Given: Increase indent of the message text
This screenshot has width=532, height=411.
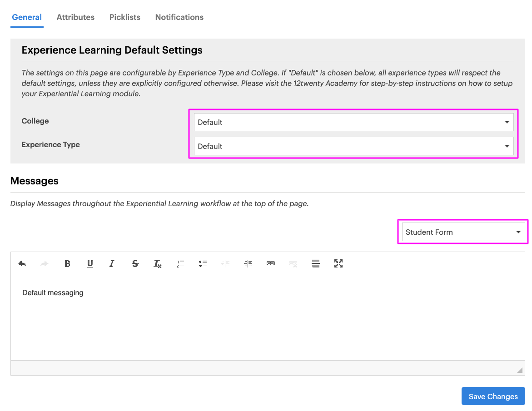Looking at the screenshot, I should pos(248,263).
